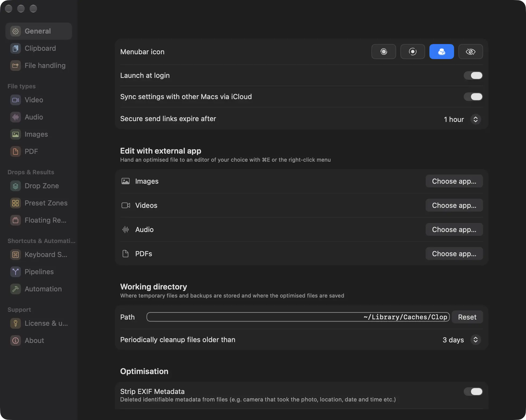Toggle Sync settings via iCloud switch
526x420 pixels.
[x=473, y=97]
